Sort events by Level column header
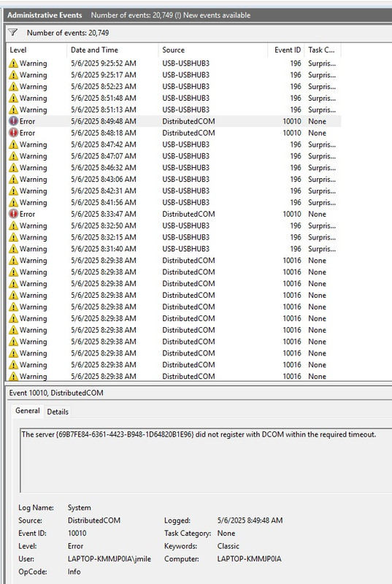Image resolution: width=392 pixels, height=584 pixels. click(36, 50)
